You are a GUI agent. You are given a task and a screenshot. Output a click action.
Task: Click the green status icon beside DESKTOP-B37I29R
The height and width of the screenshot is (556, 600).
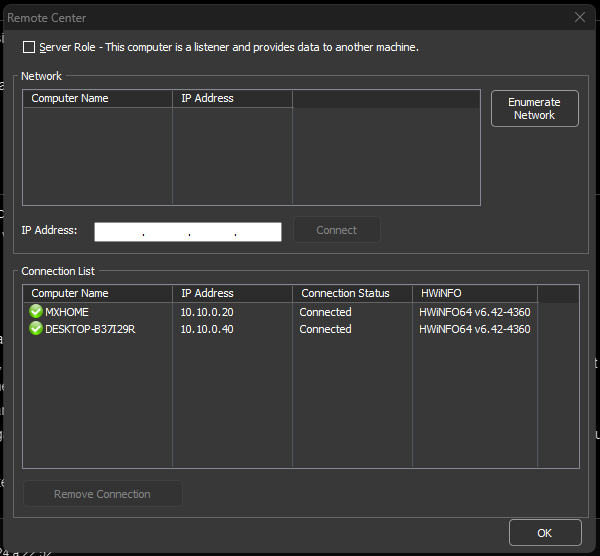tap(36, 329)
